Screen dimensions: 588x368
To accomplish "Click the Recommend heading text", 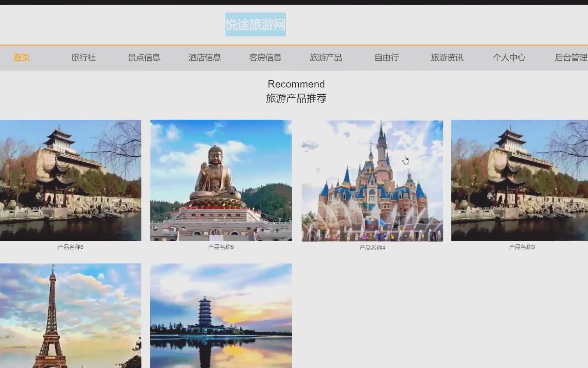I will point(296,84).
